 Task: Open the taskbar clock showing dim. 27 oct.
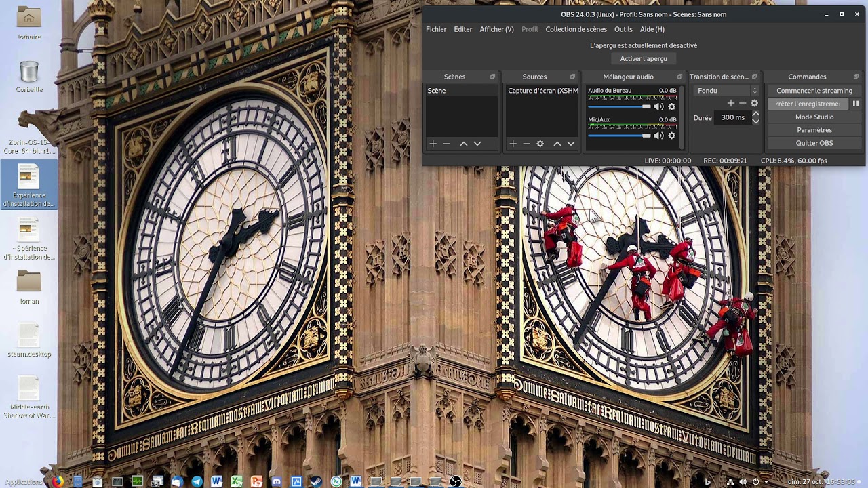[821, 482]
